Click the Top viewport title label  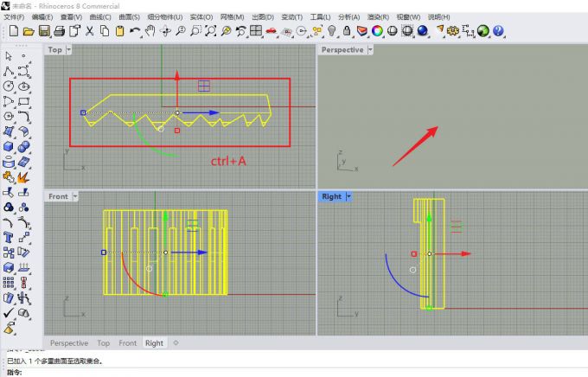coord(54,50)
